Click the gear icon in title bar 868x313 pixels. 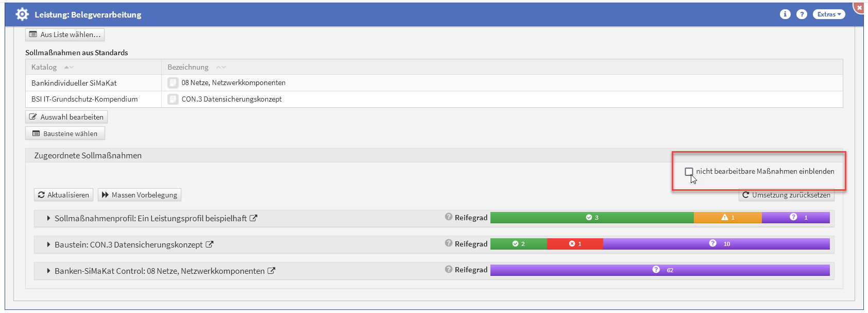click(x=22, y=14)
